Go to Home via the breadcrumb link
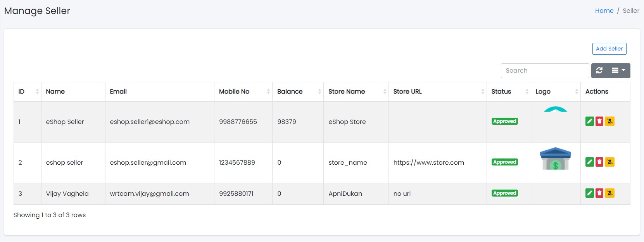This screenshot has height=242, width=644. click(x=604, y=11)
